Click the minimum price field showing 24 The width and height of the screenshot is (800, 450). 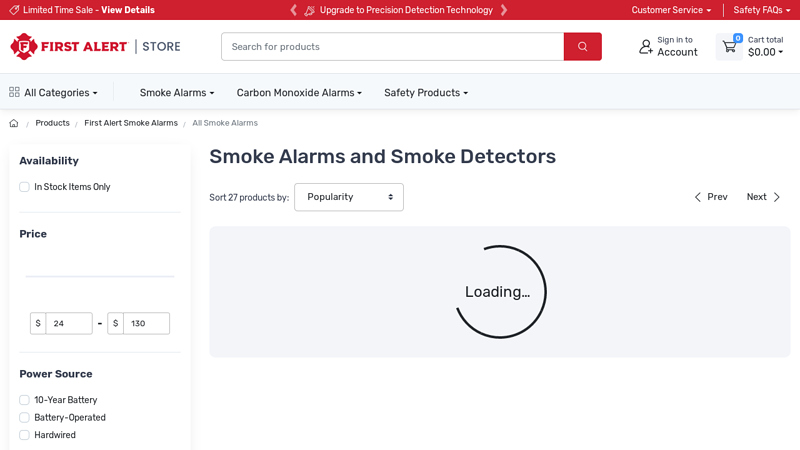tap(69, 323)
